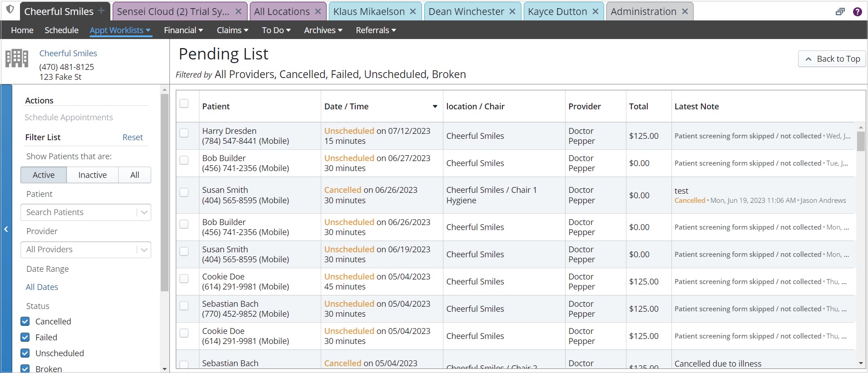Click the Cheerful Smiles location link
868x373 pixels.
(x=68, y=53)
